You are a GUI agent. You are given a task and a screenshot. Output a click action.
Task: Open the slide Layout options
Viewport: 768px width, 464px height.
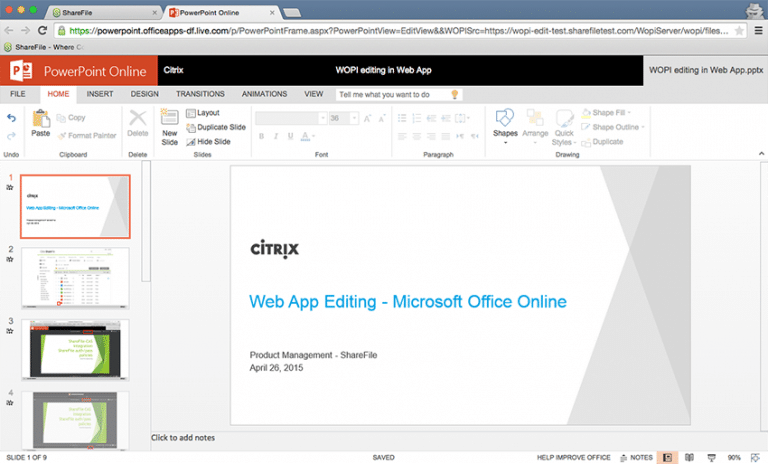pos(203,113)
